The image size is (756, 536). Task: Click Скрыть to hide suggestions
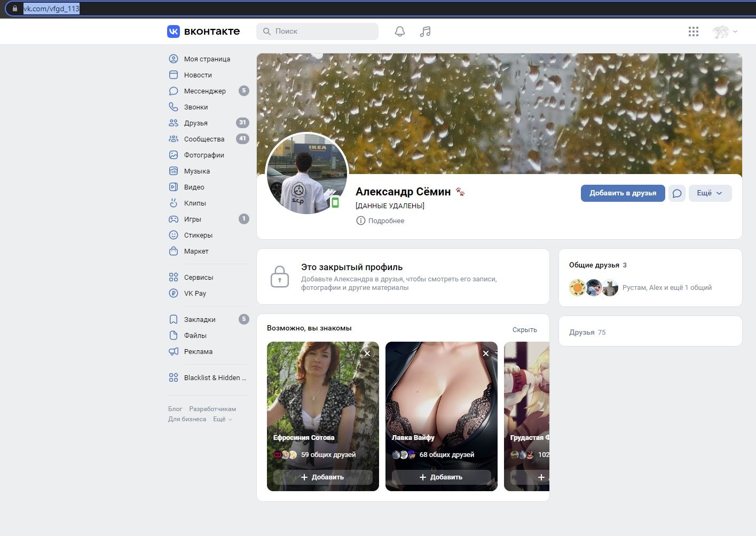click(524, 329)
